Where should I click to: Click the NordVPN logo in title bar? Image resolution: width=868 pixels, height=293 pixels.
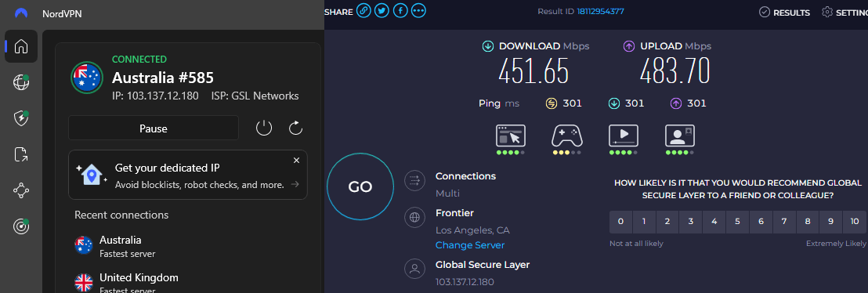point(21,13)
